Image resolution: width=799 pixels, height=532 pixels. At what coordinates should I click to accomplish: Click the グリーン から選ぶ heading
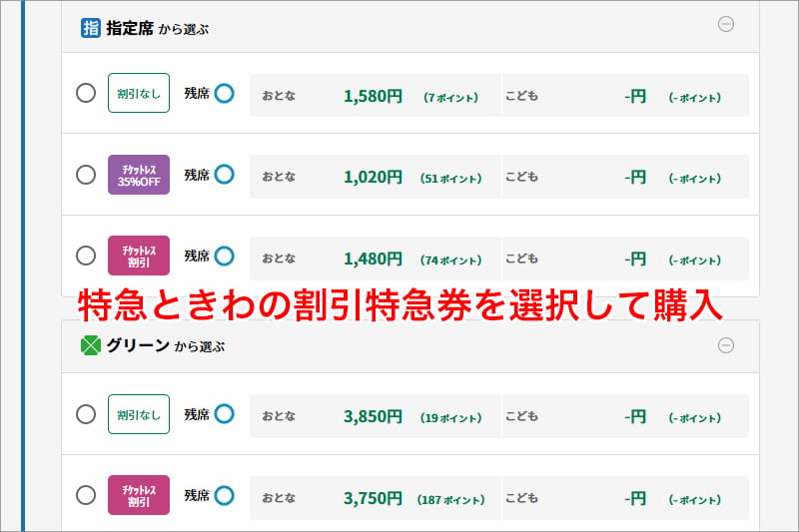[166, 346]
